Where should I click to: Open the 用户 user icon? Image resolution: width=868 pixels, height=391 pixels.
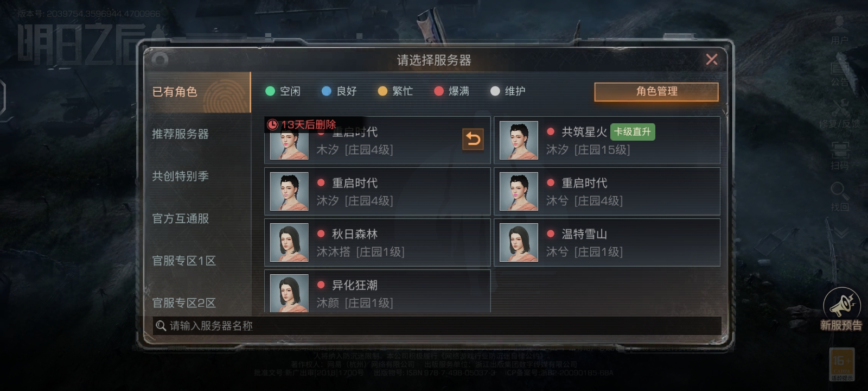pyautogui.click(x=839, y=25)
